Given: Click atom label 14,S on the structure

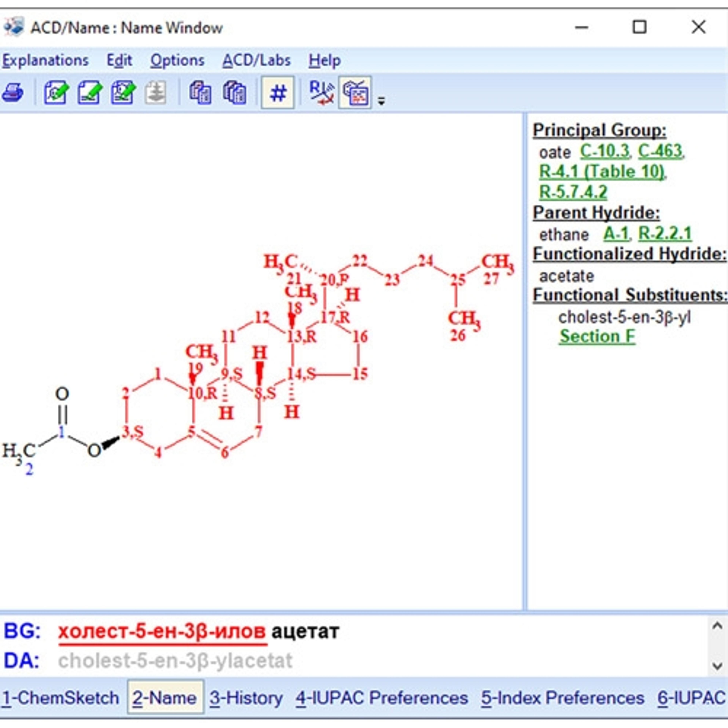Looking at the screenshot, I should tap(301, 374).
